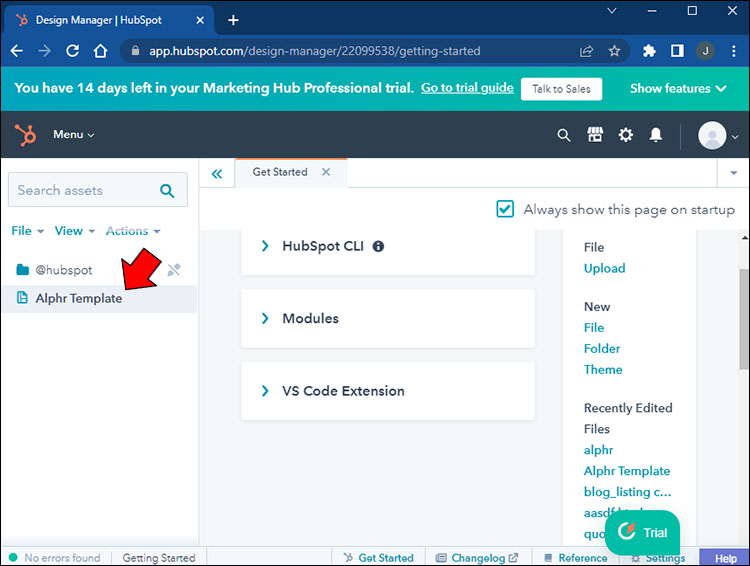
Task: Click the HubSpot CLI info icon
Action: (378, 246)
